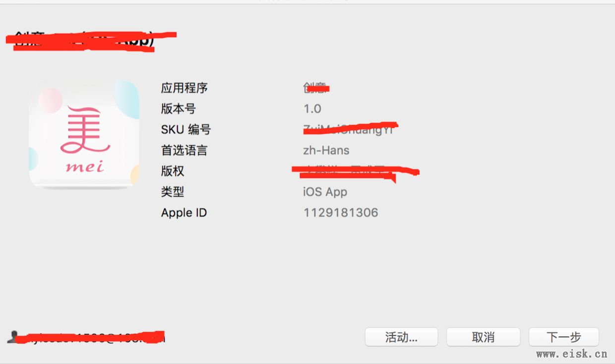Select the 版本号 label
This screenshot has width=615, height=364.
179,109
